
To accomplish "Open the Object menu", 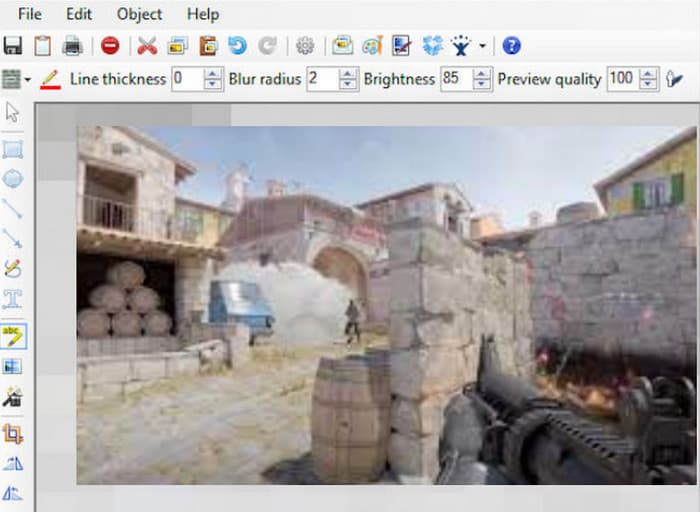I will pos(139,14).
